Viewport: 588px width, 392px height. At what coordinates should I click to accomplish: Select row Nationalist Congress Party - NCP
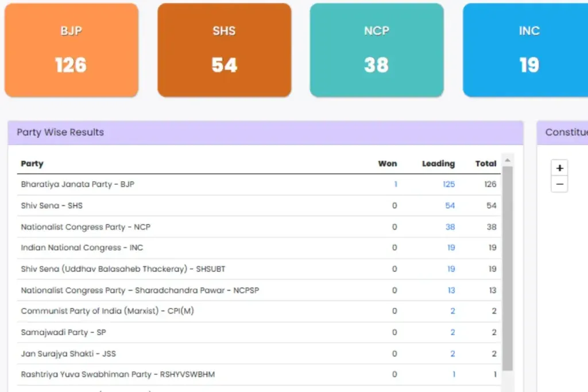pos(259,227)
